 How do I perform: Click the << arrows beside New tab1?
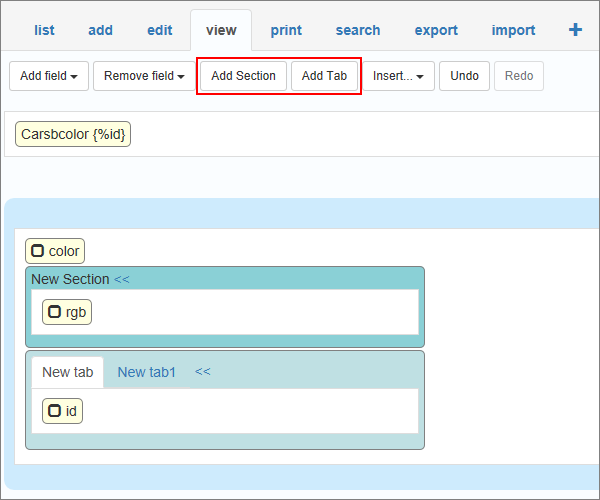pos(203,372)
